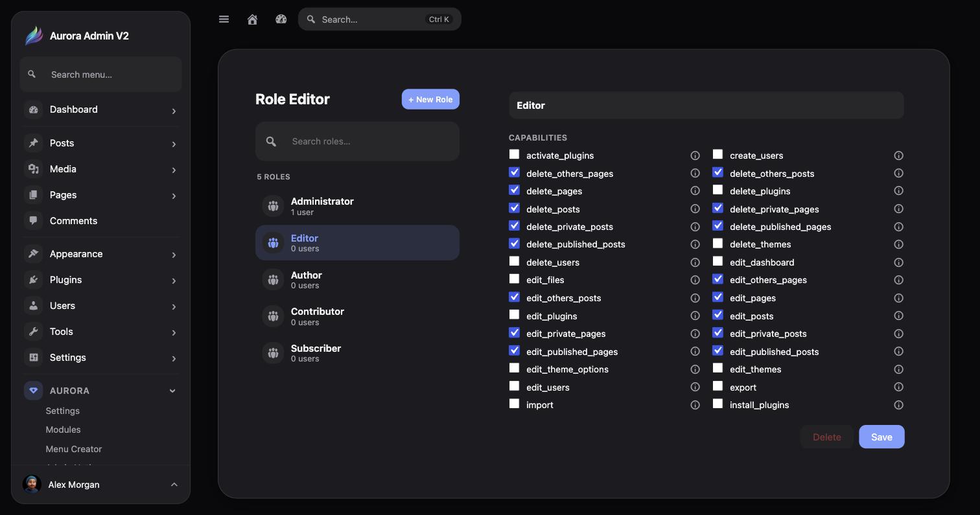Image resolution: width=980 pixels, height=515 pixels.
Task: Click info icon next to delete_themes
Action: 898,244
